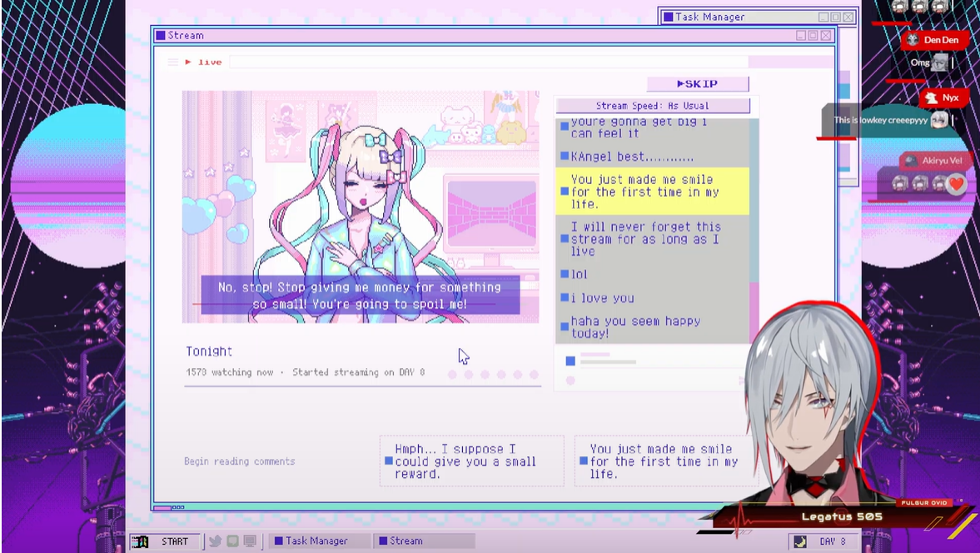The image size is (980, 553).
Task: Pick the 'lol' chat comment
Action: pyautogui.click(x=652, y=274)
